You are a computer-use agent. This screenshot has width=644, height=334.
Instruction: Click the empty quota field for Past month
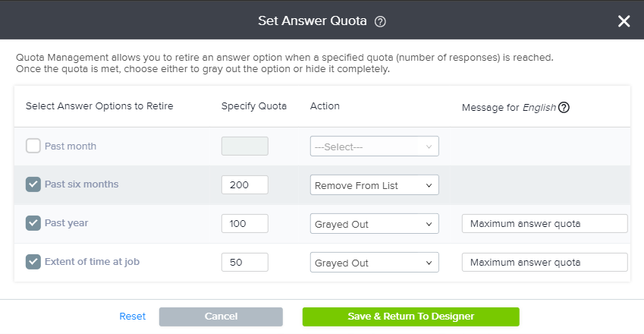pyautogui.click(x=244, y=147)
